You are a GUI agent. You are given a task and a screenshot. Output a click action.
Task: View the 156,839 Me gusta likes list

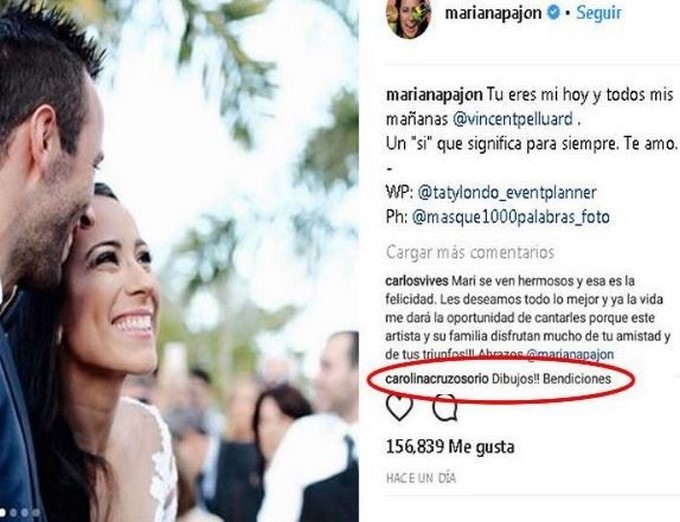450,447
